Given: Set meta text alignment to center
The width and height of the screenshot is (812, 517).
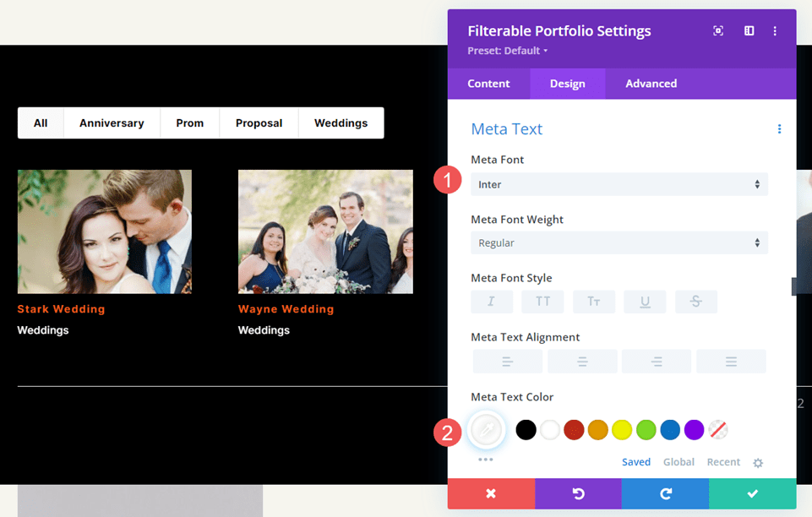Looking at the screenshot, I should click(x=581, y=361).
